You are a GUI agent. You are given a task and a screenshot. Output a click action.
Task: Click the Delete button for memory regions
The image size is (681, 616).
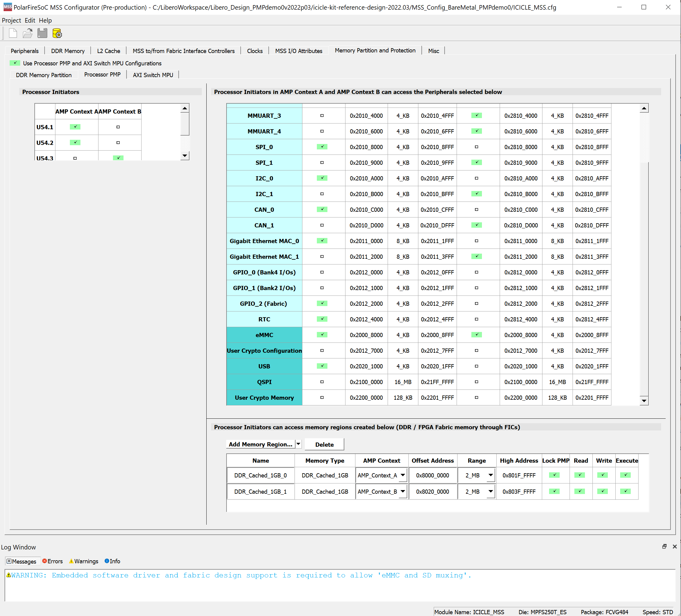click(324, 444)
